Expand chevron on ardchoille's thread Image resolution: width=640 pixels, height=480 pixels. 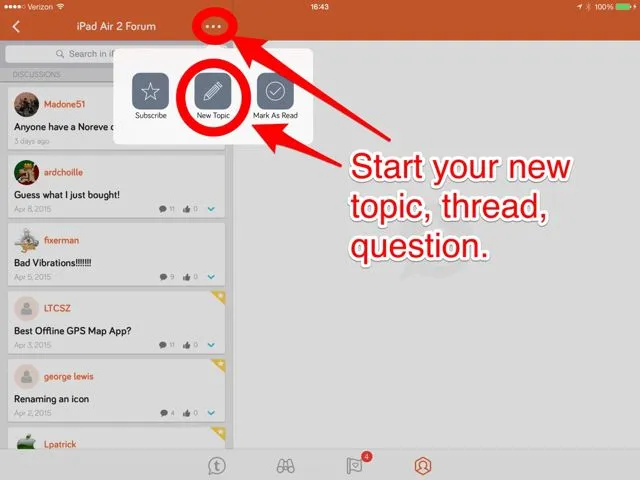pyautogui.click(x=211, y=209)
